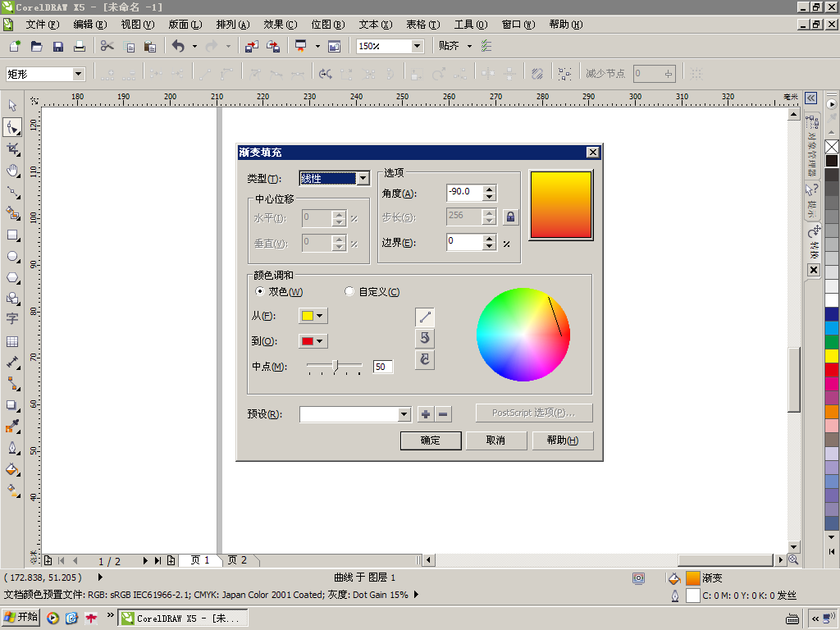This screenshot has height=630, width=840.
Task: Open the 从 start color dropdown
Action: pos(313,316)
